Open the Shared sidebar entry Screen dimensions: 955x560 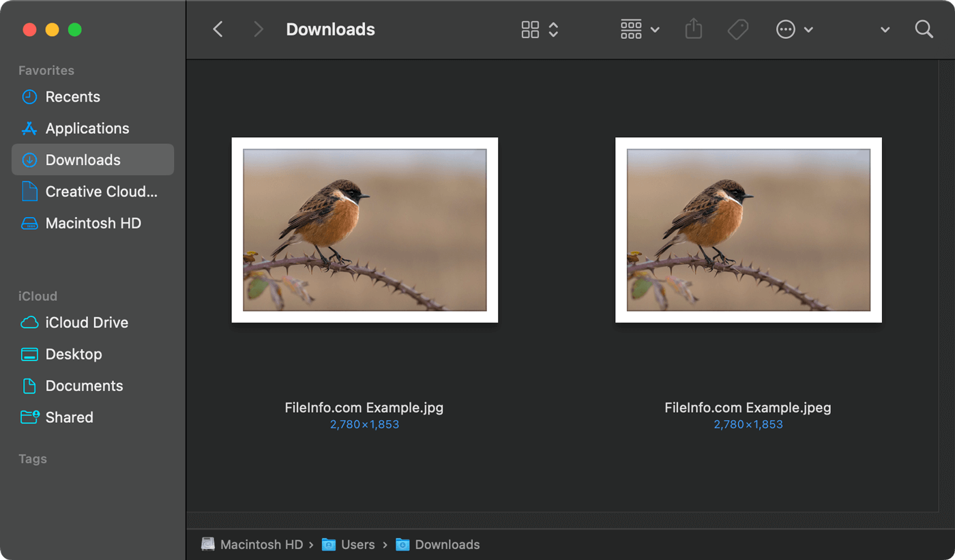(x=69, y=417)
